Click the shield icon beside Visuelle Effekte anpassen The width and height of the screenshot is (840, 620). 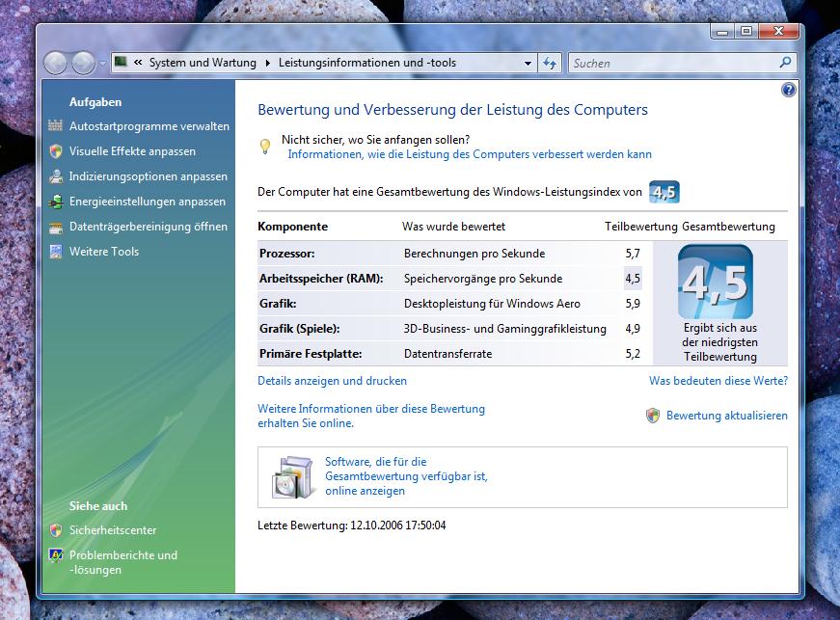(55, 151)
